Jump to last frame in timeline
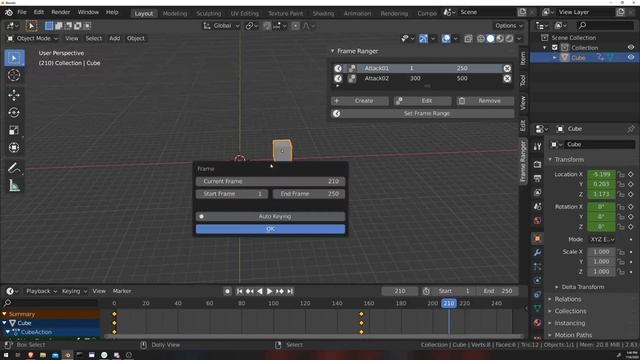Image resolution: width=640 pixels, height=360 pixels. (290, 291)
